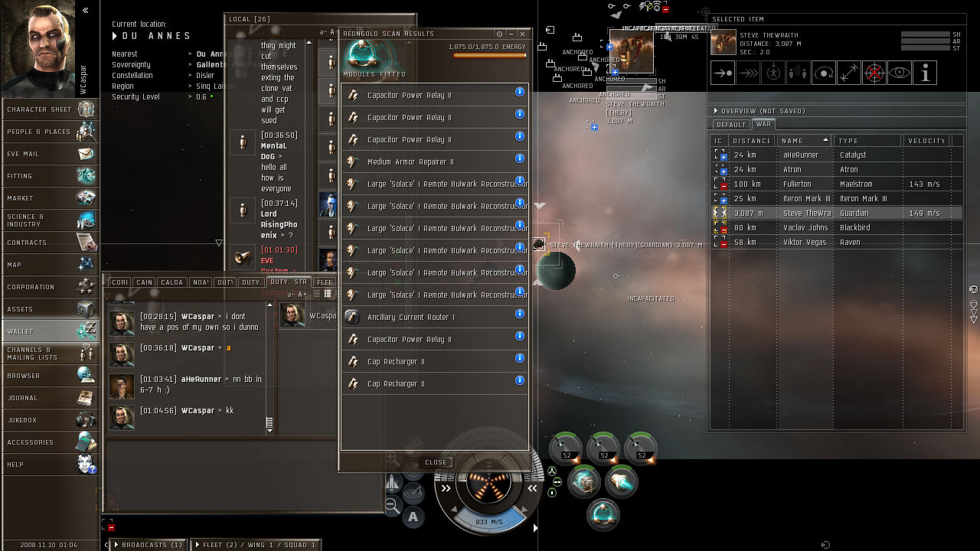Start a conversation with selected pilot
The width and height of the screenshot is (980, 551).
(x=798, y=73)
